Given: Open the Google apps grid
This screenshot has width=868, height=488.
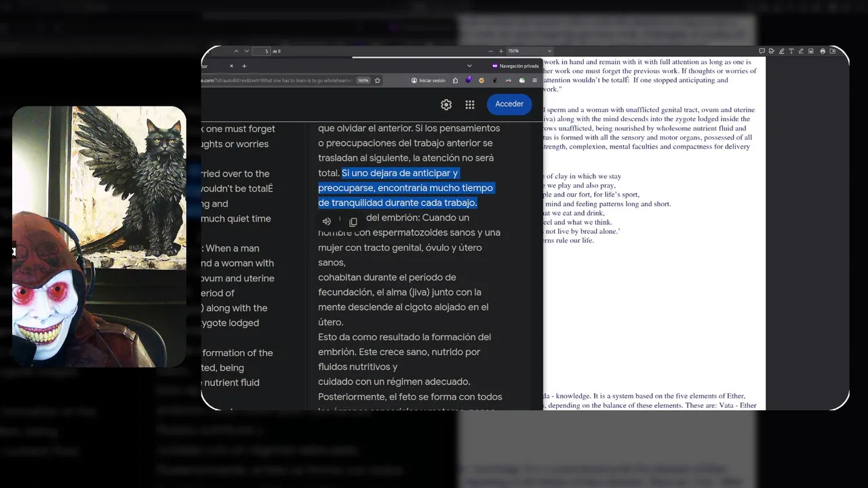Looking at the screenshot, I should click(469, 104).
